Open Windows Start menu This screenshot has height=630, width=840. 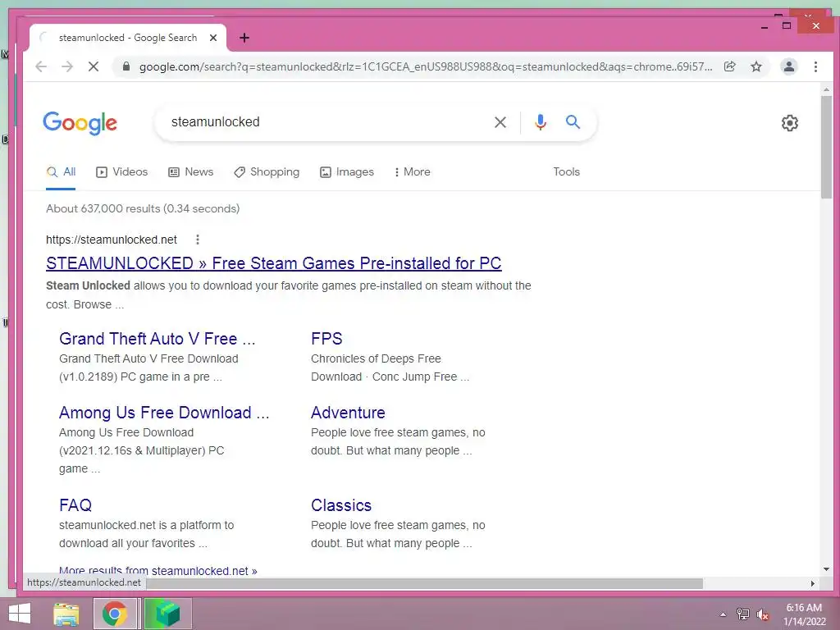[20, 614]
